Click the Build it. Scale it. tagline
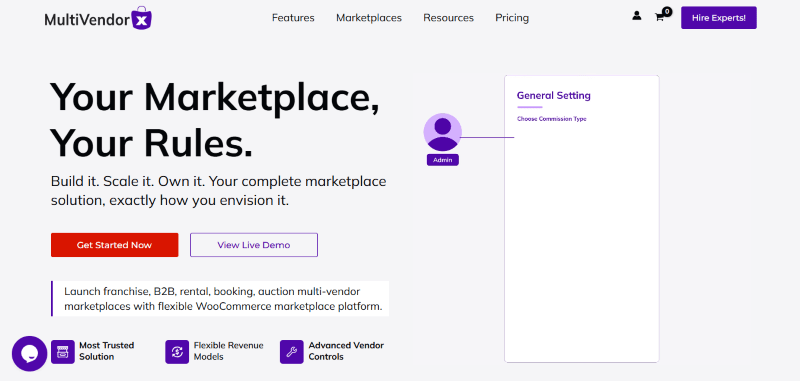The image size is (800, 381). click(x=218, y=191)
